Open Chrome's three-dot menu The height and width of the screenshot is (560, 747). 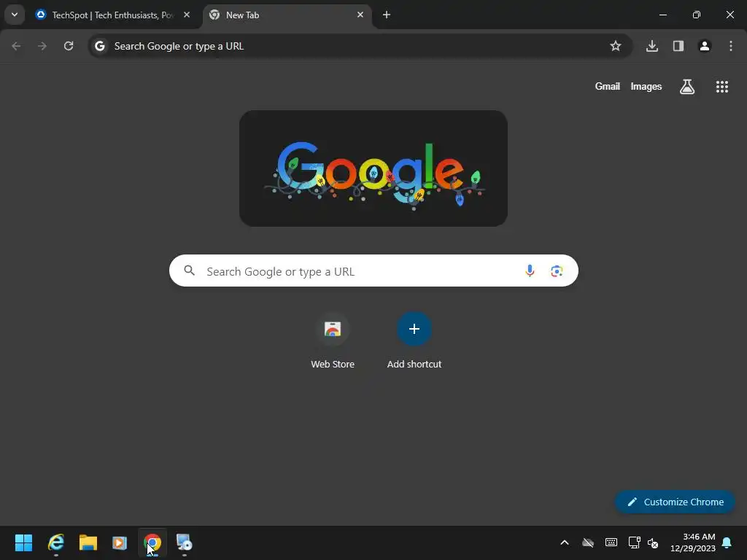pos(731,46)
